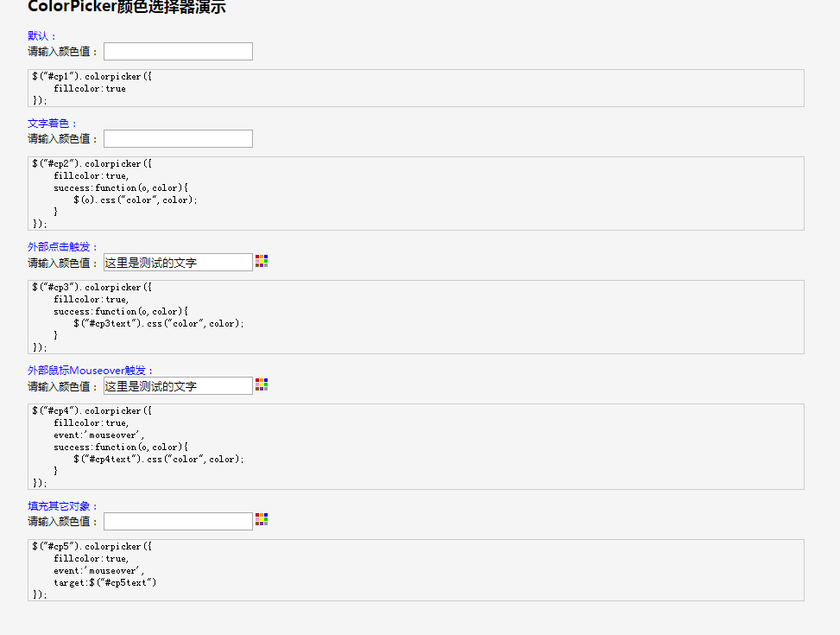
Task: Click 请输入颜色值 label under 默认
Action: coord(63,52)
